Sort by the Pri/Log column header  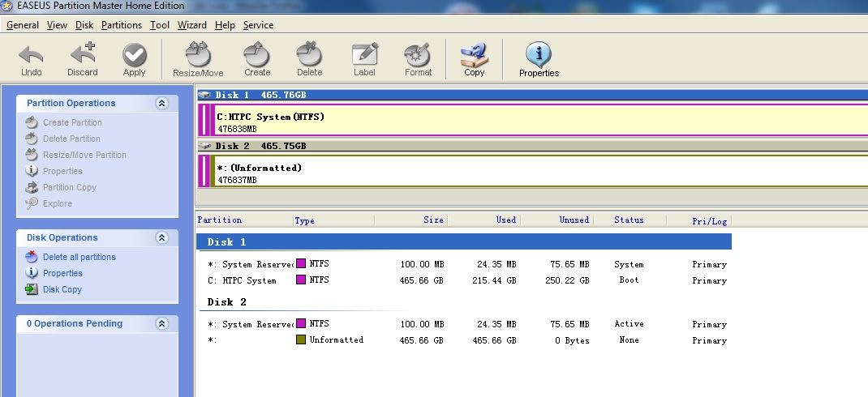[699, 220]
